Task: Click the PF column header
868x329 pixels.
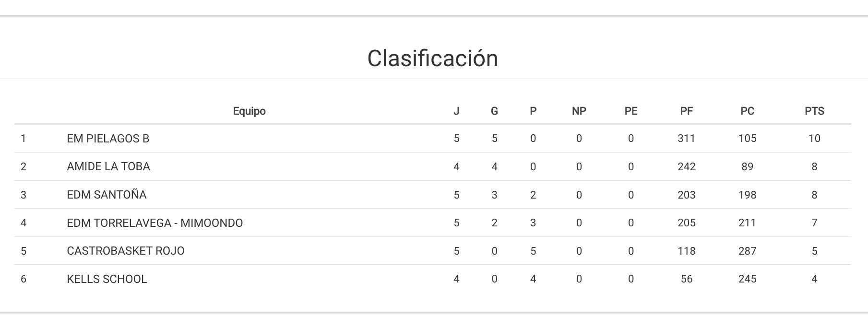Action: (686, 111)
